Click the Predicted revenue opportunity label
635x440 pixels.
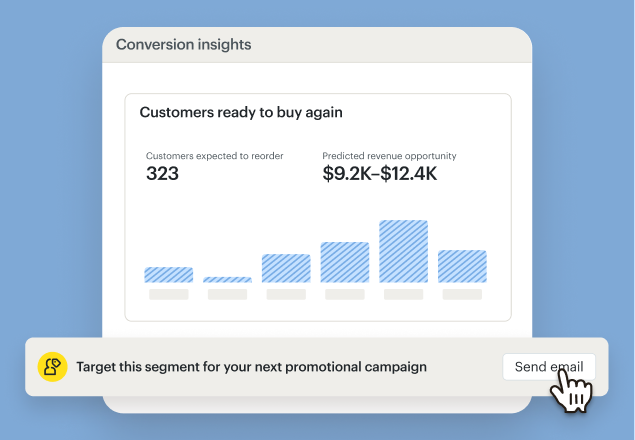tap(389, 156)
